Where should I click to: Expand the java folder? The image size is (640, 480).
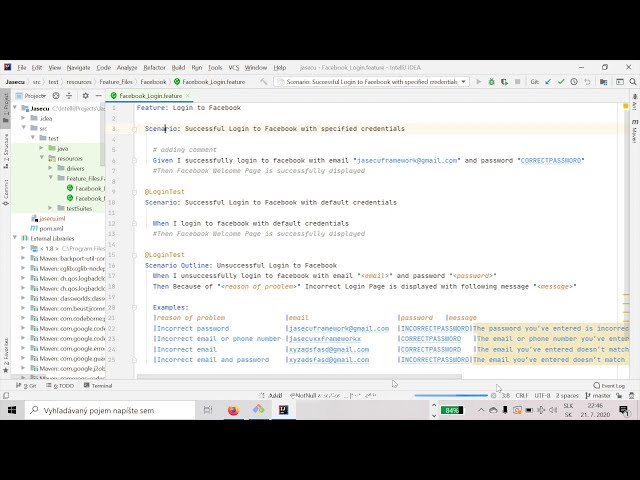pyautogui.click(x=42, y=148)
